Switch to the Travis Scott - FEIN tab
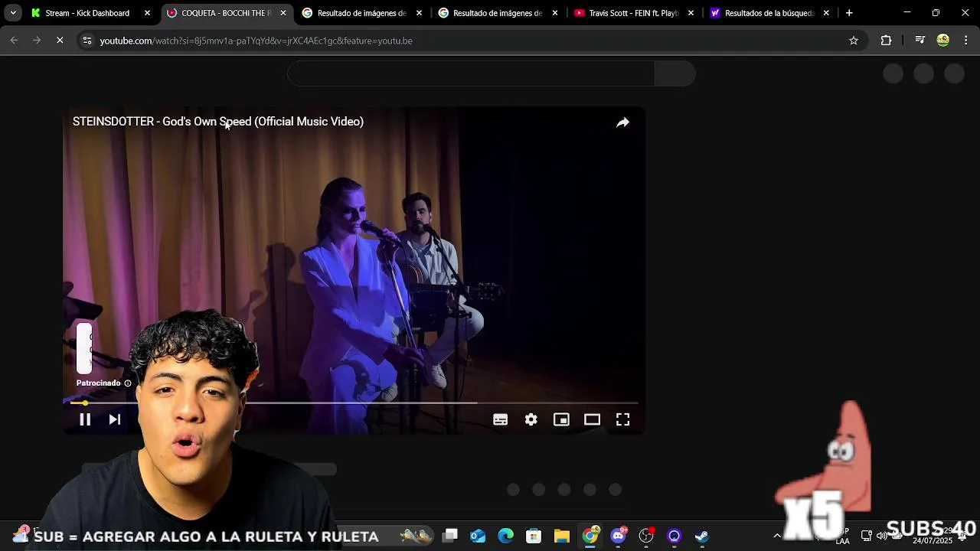The image size is (980, 551). pos(634,13)
